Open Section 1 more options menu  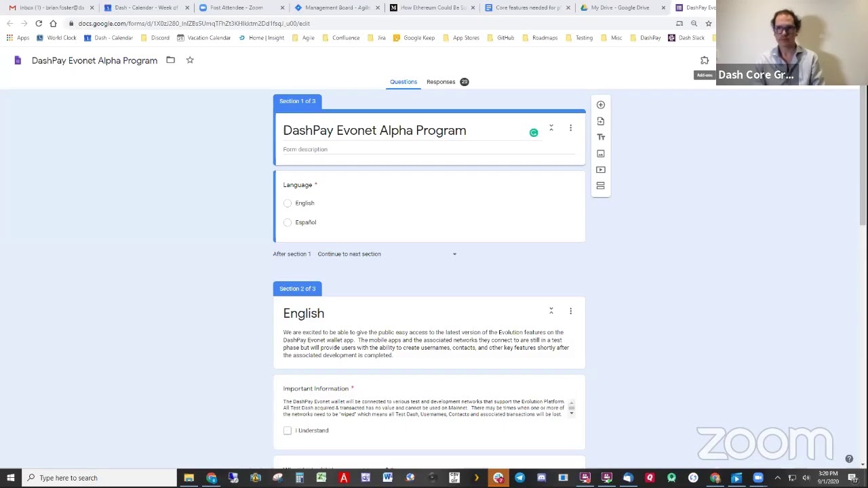click(570, 128)
